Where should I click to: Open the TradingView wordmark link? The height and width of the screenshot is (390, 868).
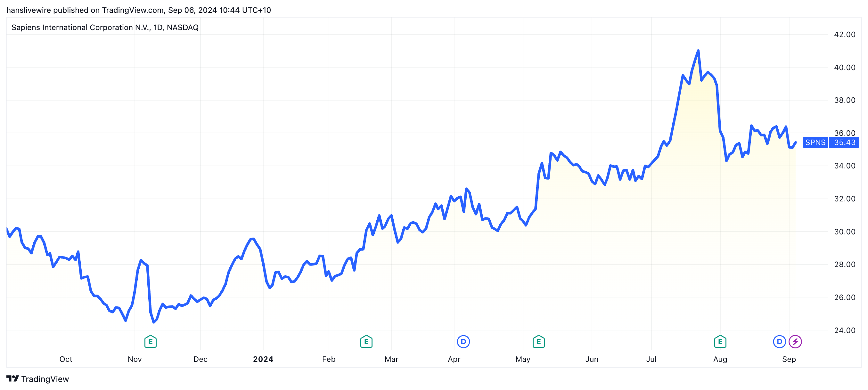click(45, 379)
